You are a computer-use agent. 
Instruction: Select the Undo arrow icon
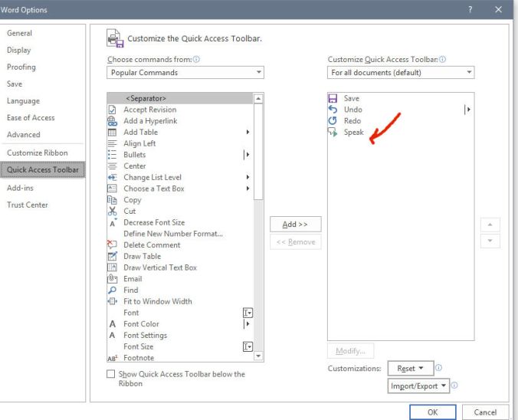click(333, 110)
